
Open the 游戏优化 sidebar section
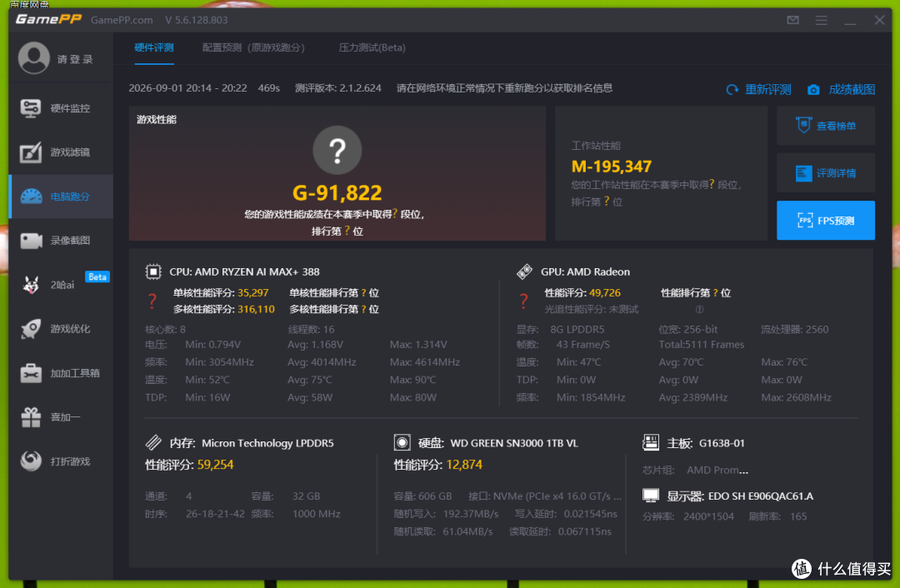(x=61, y=329)
